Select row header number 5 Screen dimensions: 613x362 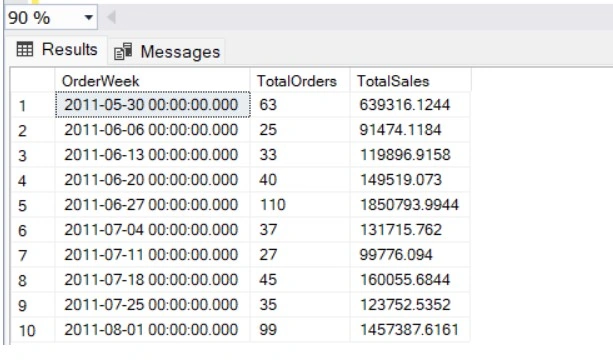[33, 205]
